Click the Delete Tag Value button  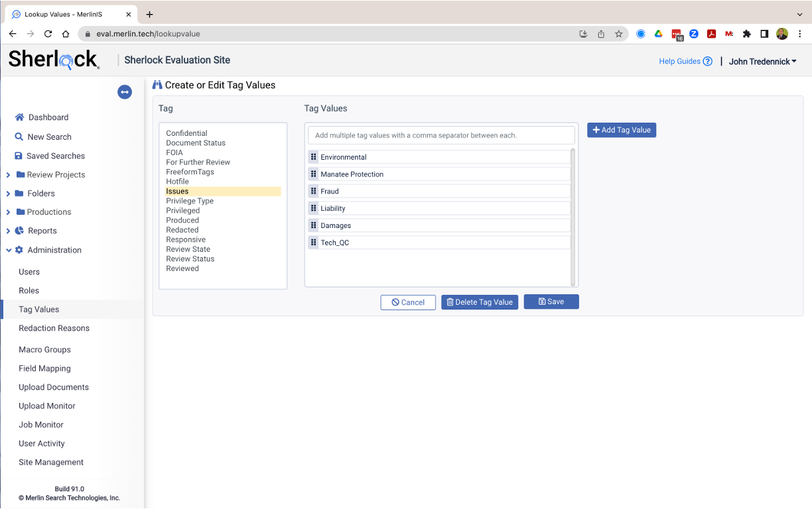click(x=480, y=302)
